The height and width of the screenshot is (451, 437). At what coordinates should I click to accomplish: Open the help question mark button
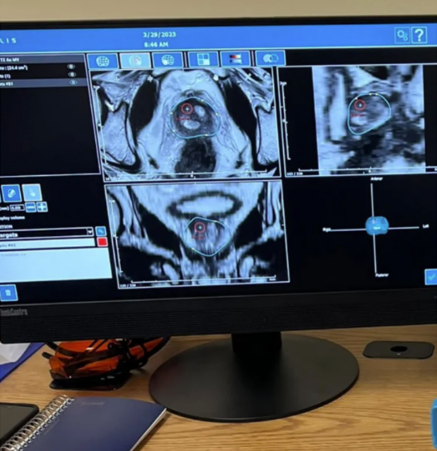[419, 35]
